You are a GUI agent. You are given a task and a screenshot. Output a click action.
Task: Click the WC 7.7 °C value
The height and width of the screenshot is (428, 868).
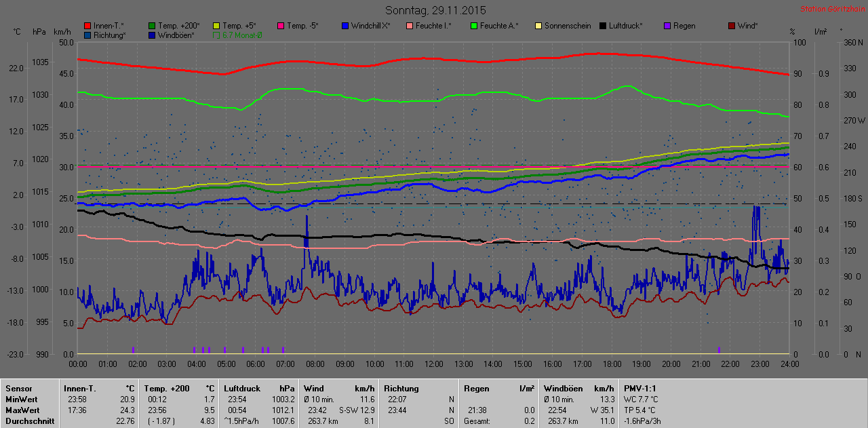pyautogui.click(x=641, y=400)
